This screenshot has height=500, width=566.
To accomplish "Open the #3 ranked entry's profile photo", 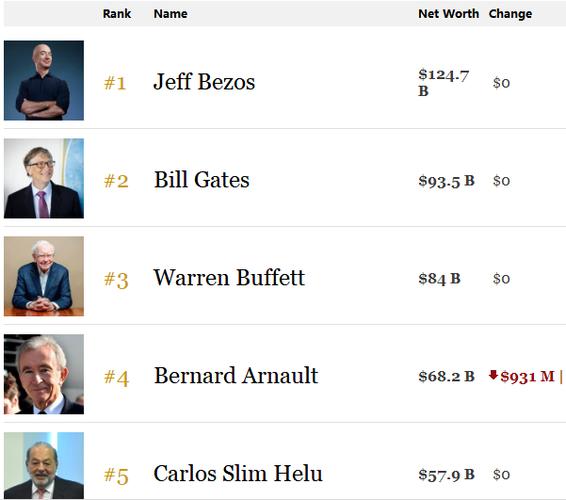I will coord(44,276).
